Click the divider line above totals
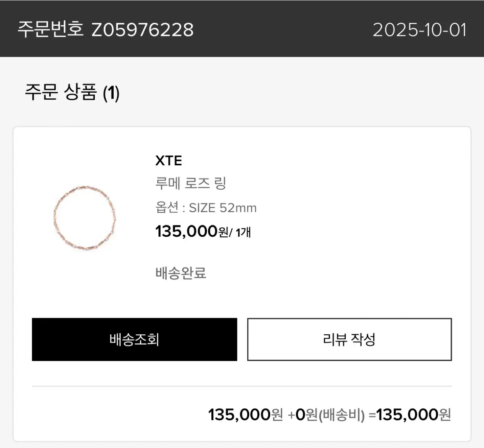The width and height of the screenshot is (484, 448). [x=242, y=386]
